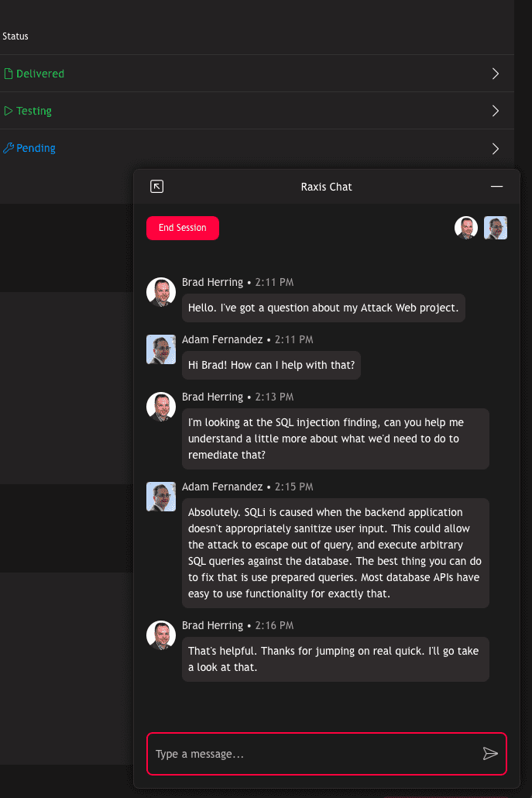The width and height of the screenshot is (532, 798).
Task: Expand the Pending status row chevron
Action: (x=496, y=149)
